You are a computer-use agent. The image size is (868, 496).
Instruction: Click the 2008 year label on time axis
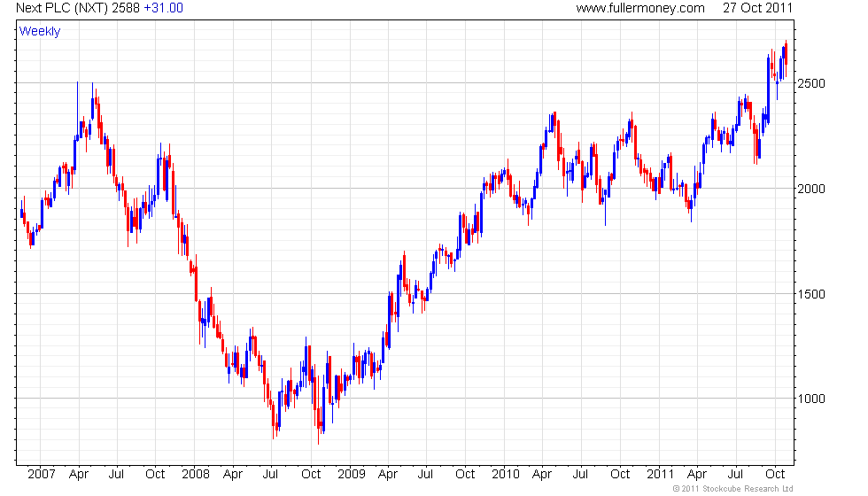coord(196,475)
